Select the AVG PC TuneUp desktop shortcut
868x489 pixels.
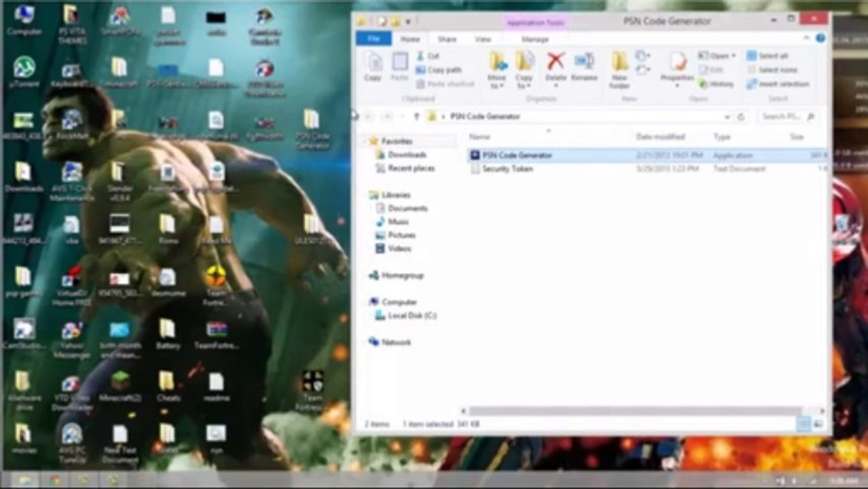coord(71,444)
